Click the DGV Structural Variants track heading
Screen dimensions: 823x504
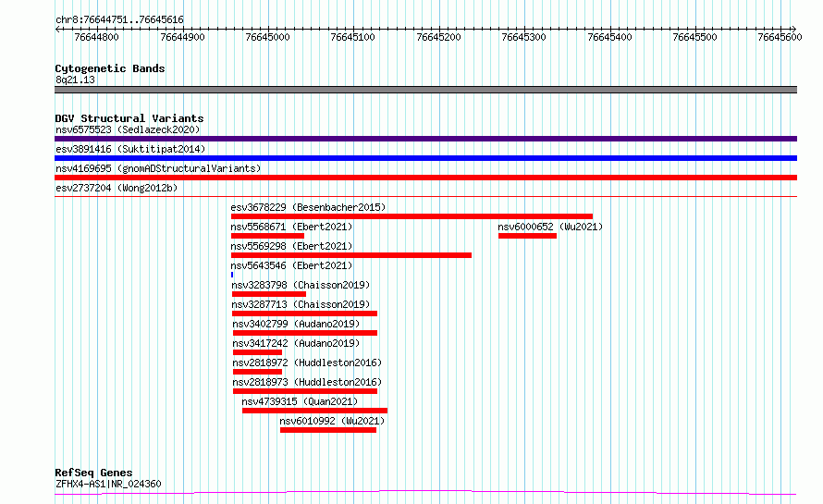pyautogui.click(x=129, y=118)
